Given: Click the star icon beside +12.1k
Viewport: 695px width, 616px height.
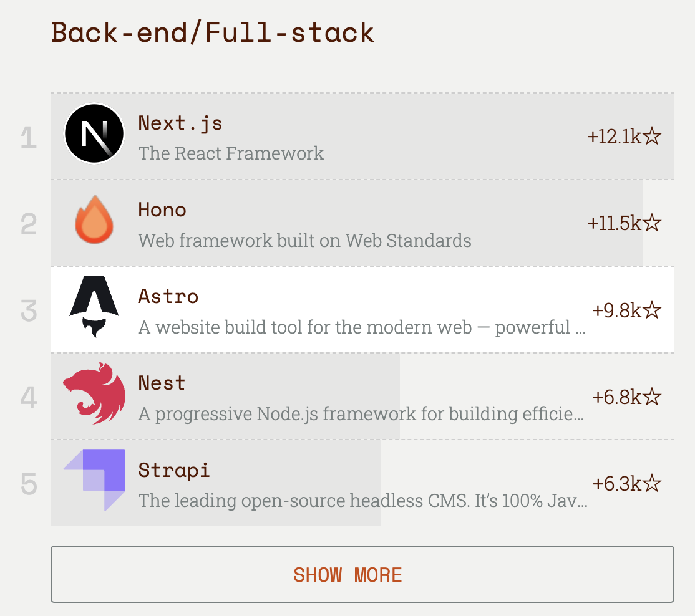Looking at the screenshot, I should pyautogui.click(x=652, y=136).
